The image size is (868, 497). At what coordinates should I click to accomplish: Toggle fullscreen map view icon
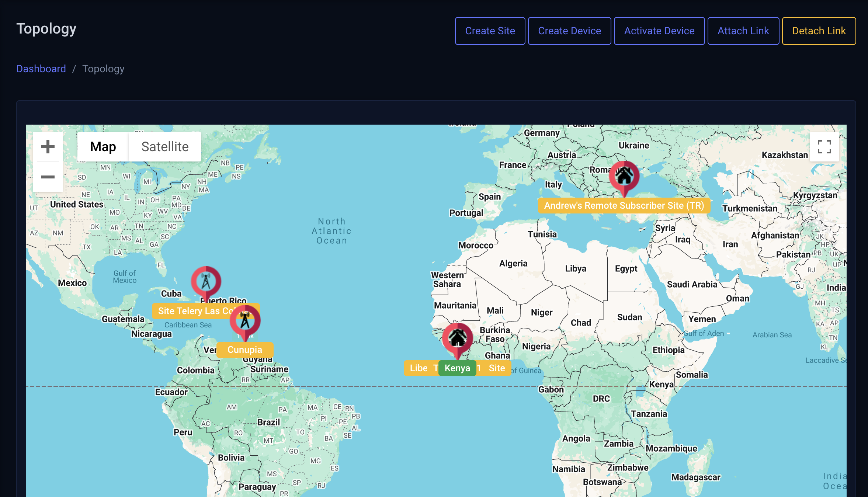click(x=824, y=147)
